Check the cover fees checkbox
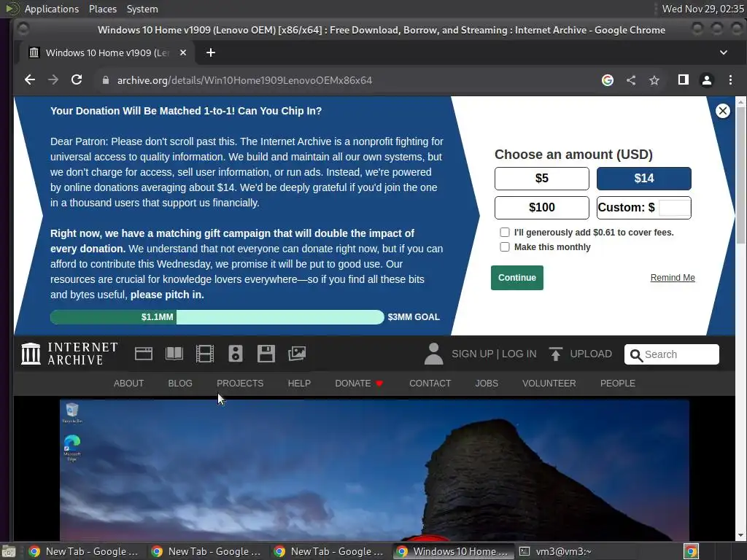The image size is (747, 560). [x=505, y=233]
